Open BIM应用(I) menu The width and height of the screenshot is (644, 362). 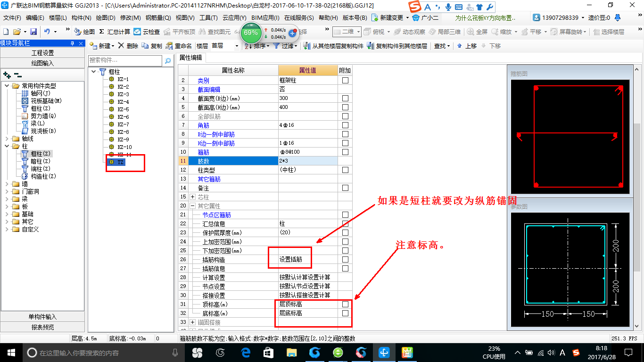coord(265,18)
